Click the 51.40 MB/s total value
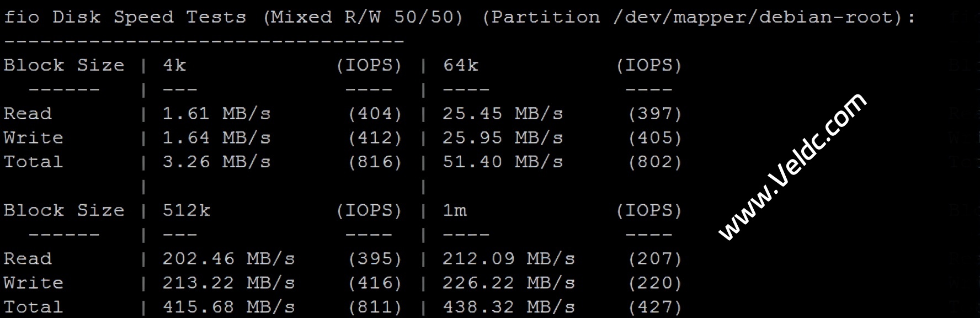Screen dimensions: 980x318 (502, 162)
